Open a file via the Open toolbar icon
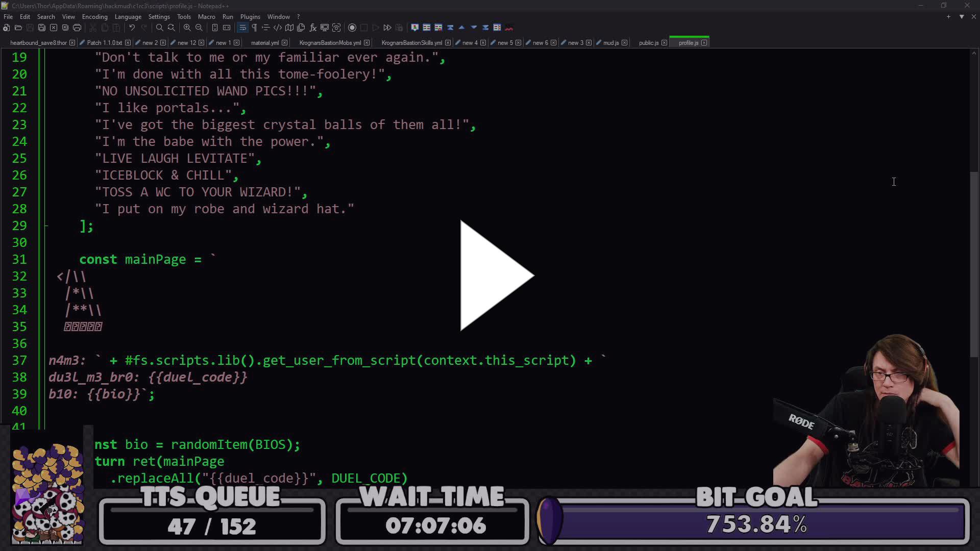This screenshot has height=551, width=980. coord(18,28)
